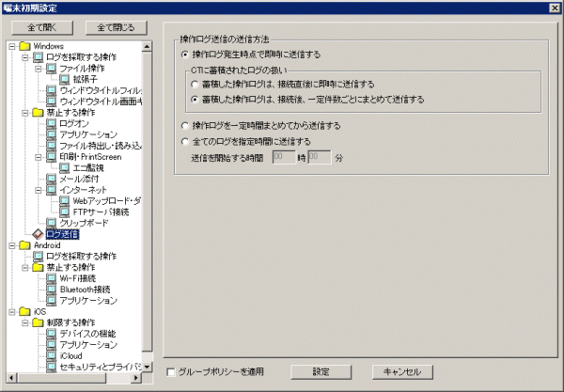Select Bluetooth接続 in the tree
Screen dimensions: 564x392
(x=82, y=290)
